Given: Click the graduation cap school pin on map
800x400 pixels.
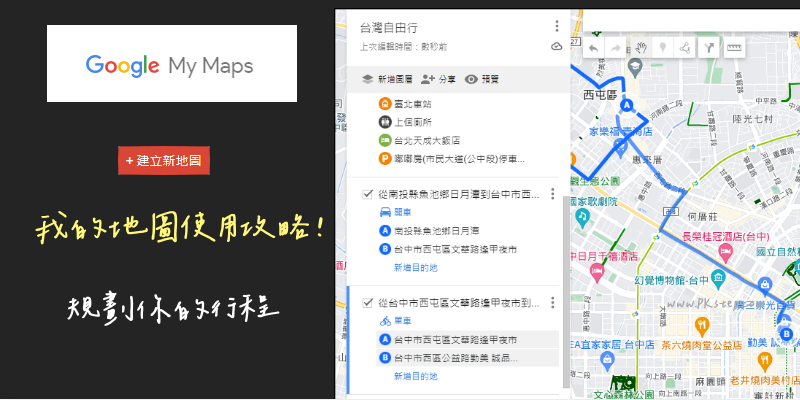Looking at the screenshot, I should 634,65.
